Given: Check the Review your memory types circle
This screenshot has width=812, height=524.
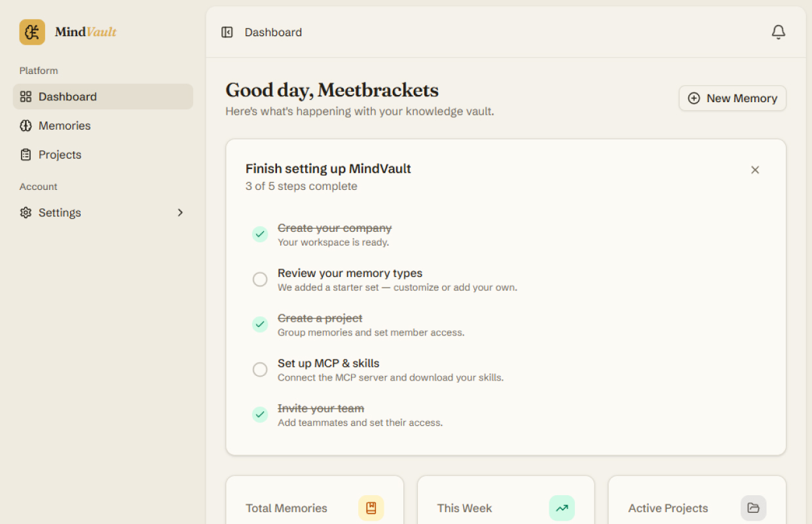Looking at the screenshot, I should tap(260, 280).
